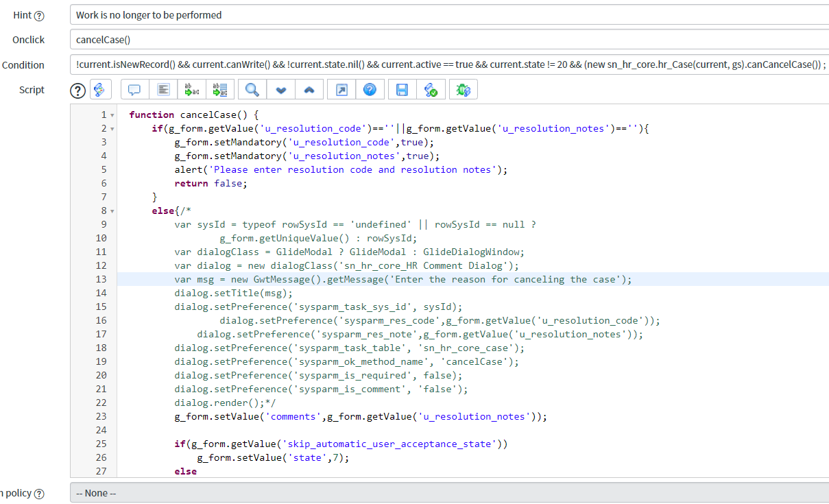Click the 'sysparm_res_code' setPreference line
829x504 pixels.
[440, 320]
